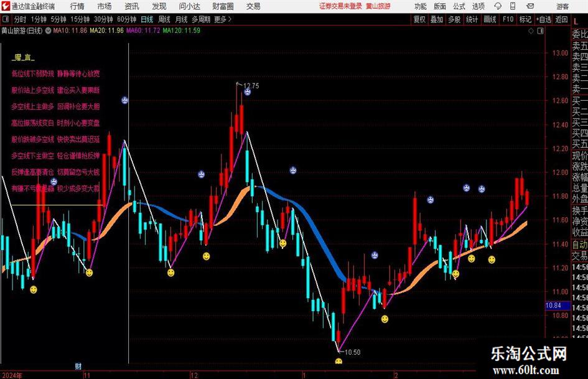588x379 pixels.
Task: Click the 12.75 high price label
Action: (251, 85)
